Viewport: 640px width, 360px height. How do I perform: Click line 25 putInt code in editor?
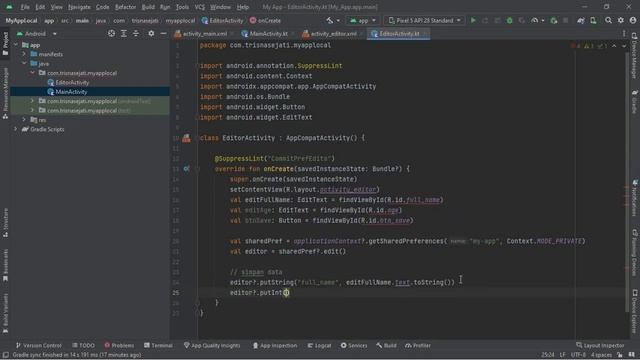pos(260,293)
